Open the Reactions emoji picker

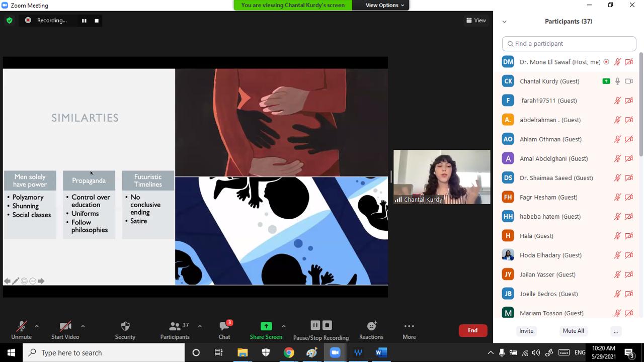coord(371,330)
